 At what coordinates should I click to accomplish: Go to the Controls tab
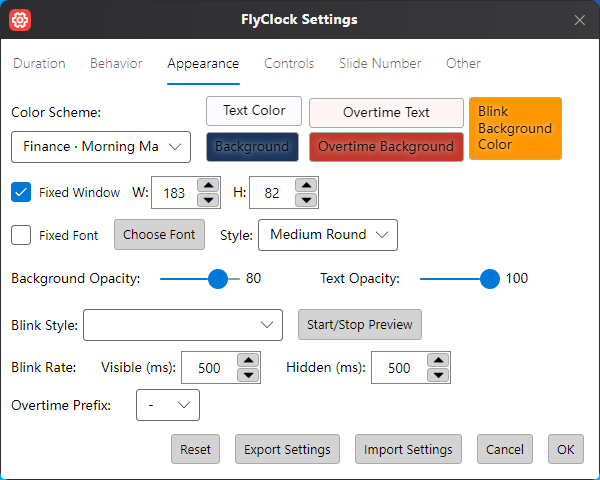(x=289, y=63)
